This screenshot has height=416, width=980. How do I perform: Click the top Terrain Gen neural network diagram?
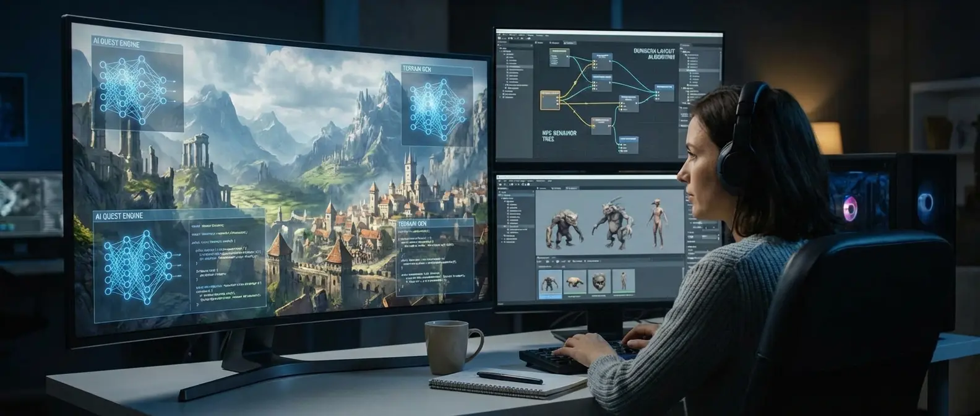[x=436, y=106]
